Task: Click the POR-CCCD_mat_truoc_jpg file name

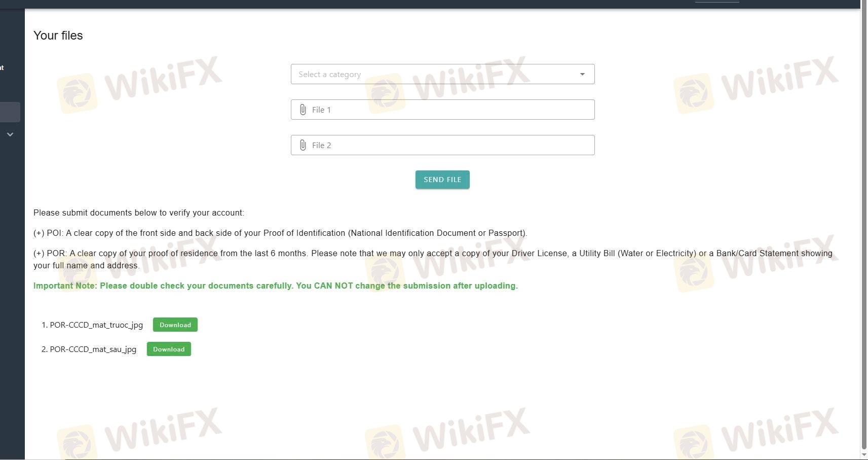Action: pyautogui.click(x=96, y=325)
